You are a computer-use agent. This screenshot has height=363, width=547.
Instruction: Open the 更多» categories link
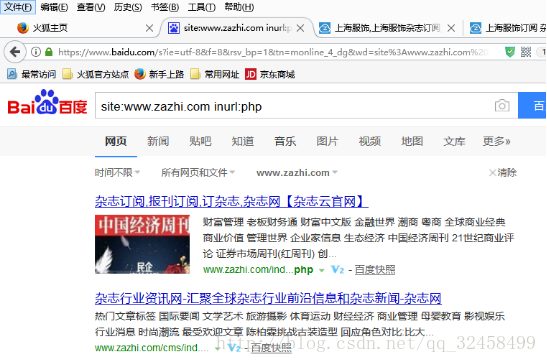pyautogui.click(x=496, y=141)
